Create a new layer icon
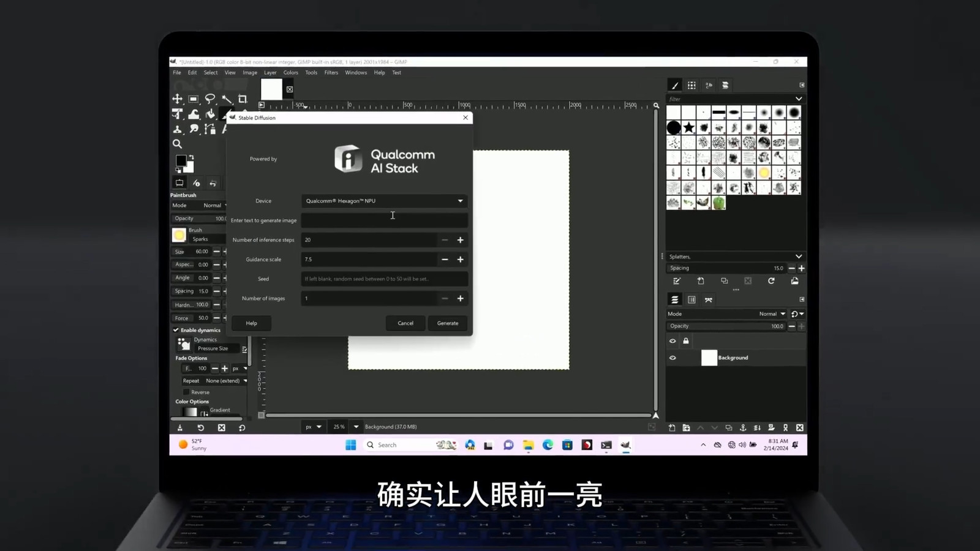 click(672, 428)
